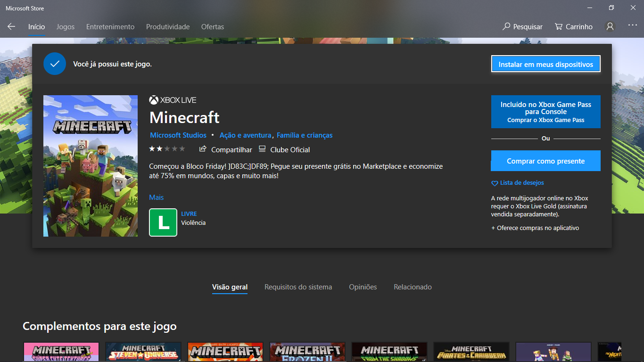Go to the Ofertas tab
The height and width of the screenshot is (362, 644).
213,27
